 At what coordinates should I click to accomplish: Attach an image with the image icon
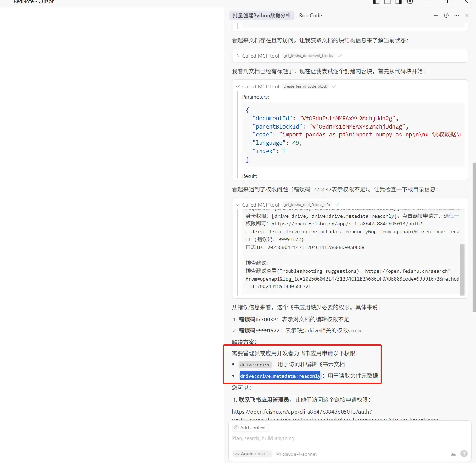(x=454, y=454)
